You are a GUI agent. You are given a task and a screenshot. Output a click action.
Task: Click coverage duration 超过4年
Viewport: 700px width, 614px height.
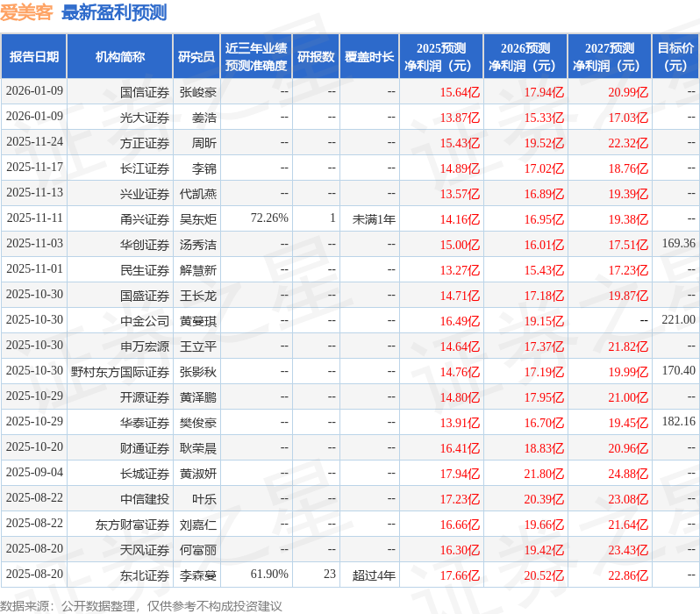coord(374,576)
